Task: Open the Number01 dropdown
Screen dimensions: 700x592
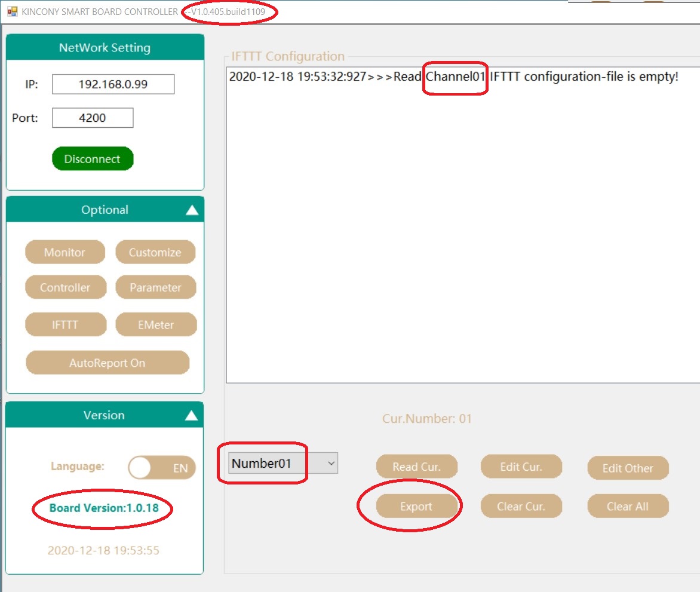Action: tap(331, 463)
